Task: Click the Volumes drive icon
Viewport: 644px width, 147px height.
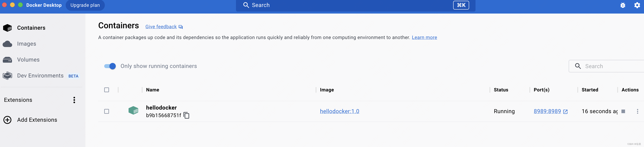Action: 8,60
